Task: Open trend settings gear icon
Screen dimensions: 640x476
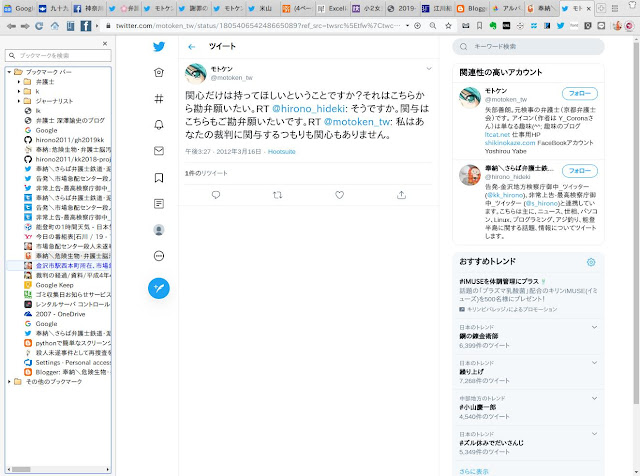Action: (591, 262)
